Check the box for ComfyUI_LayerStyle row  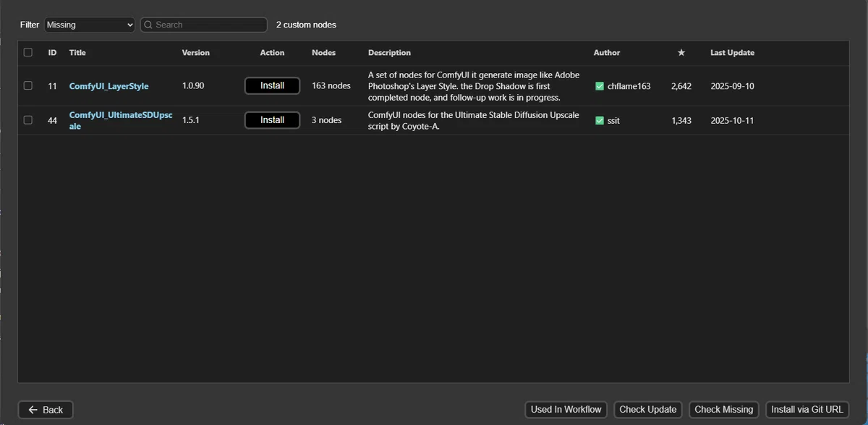(28, 85)
